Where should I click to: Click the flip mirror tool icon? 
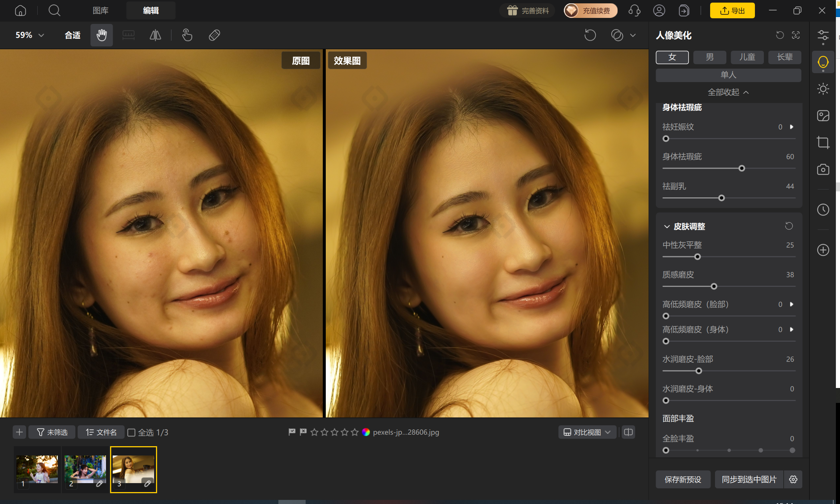click(155, 35)
